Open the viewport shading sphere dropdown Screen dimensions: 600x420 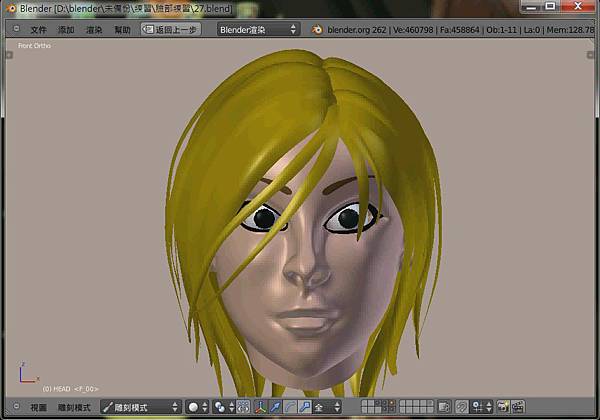tap(197, 407)
